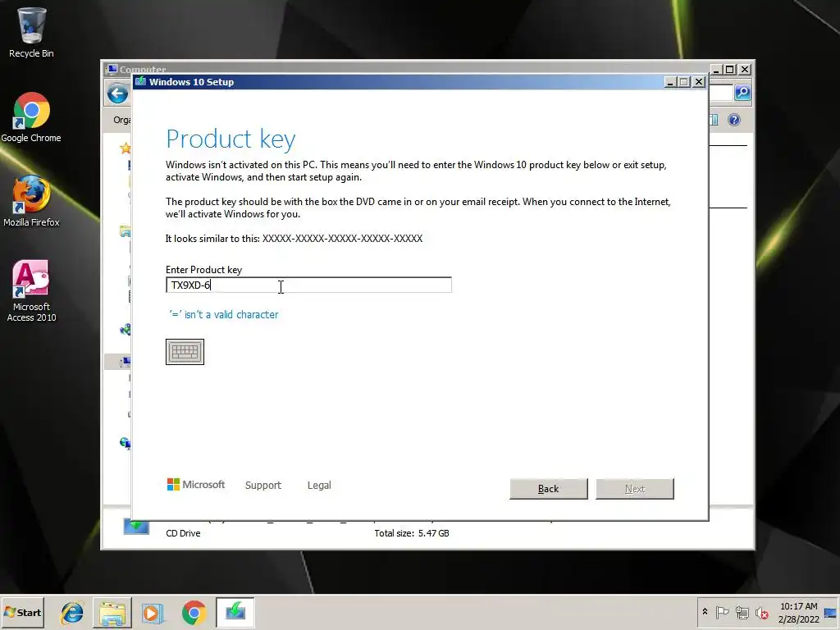Launch Google Chrome desktop shortcut
The width and height of the screenshot is (840, 630).
tap(31, 117)
